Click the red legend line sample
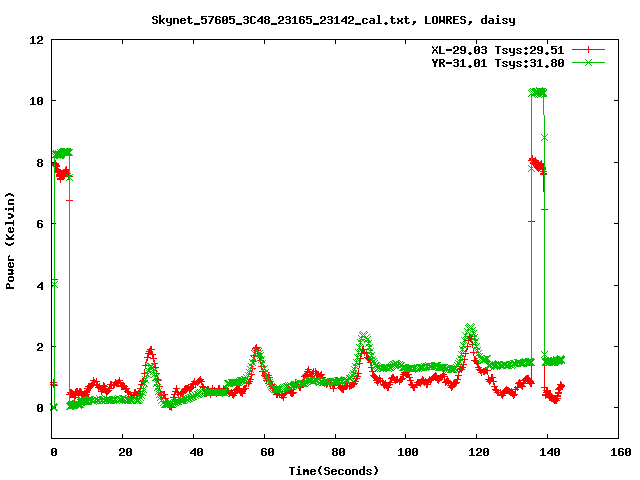The image size is (640, 480). point(588,50)
